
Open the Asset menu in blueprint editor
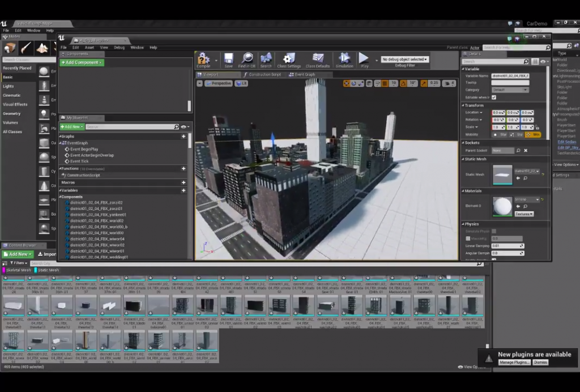[89, 48]
